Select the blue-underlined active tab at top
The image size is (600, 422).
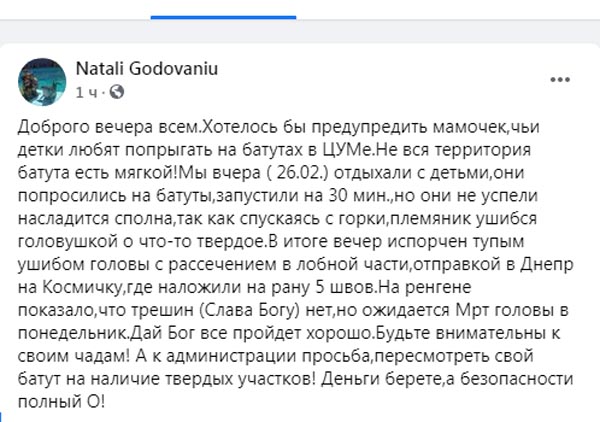tap(223, 10)
